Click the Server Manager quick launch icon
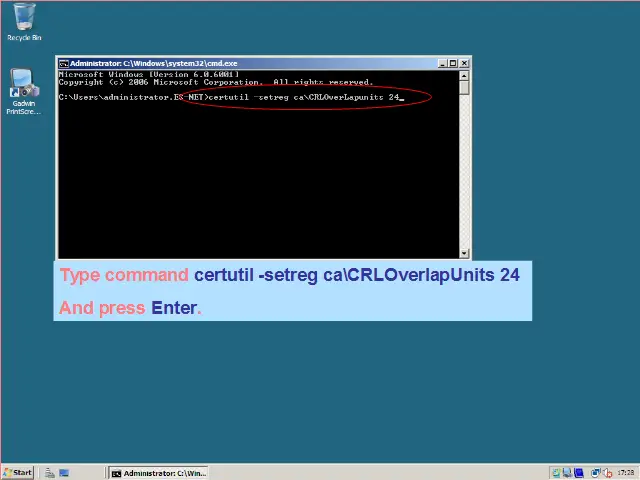The image size is (640, 480). click(50, 473)
